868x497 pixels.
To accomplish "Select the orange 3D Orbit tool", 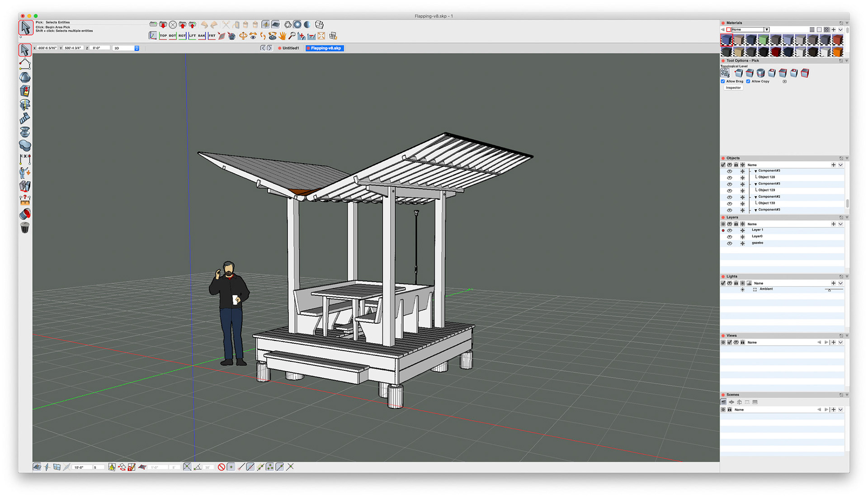I will tap(243, 36).
